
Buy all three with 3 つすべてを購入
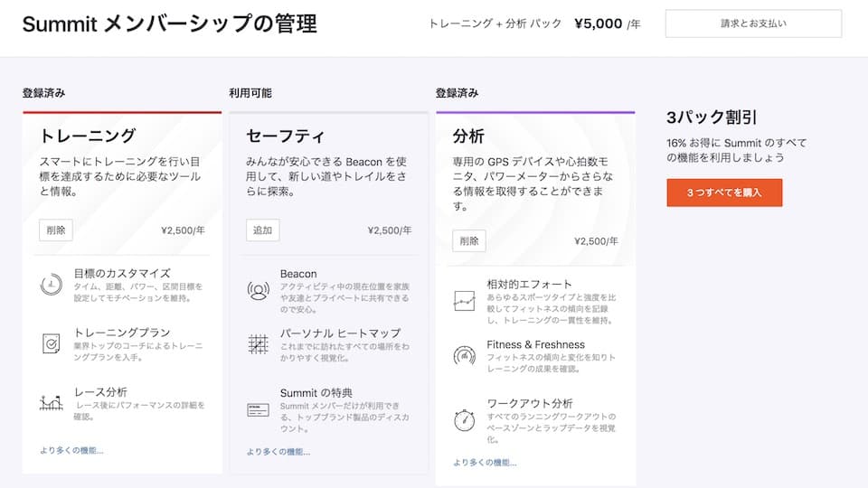click(x=724, y=192)
